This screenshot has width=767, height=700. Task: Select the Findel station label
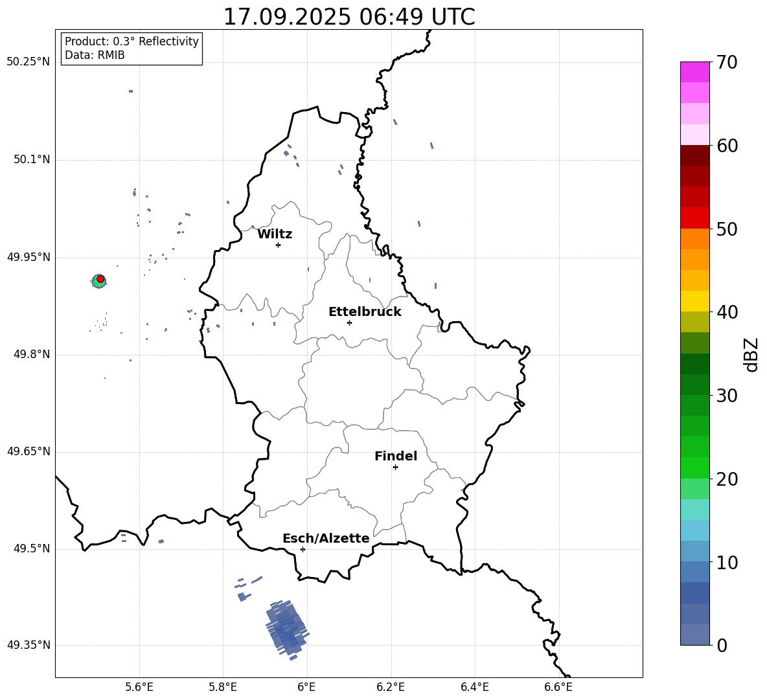click(x=396, y=456)
